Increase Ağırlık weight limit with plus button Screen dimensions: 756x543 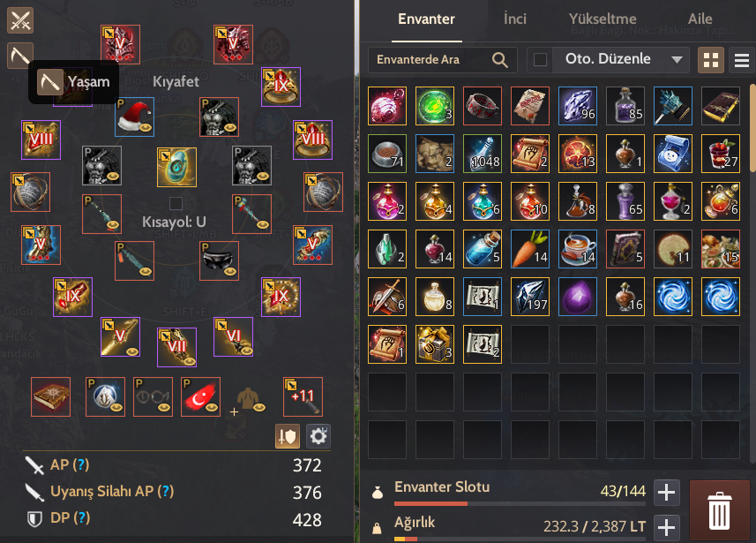(666, 527)
